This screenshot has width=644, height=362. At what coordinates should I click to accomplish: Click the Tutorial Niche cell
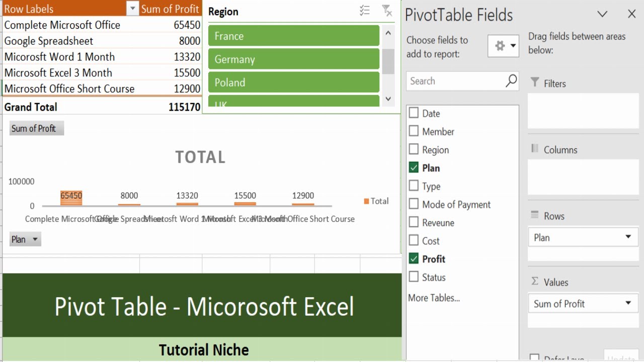click(202, 349)
